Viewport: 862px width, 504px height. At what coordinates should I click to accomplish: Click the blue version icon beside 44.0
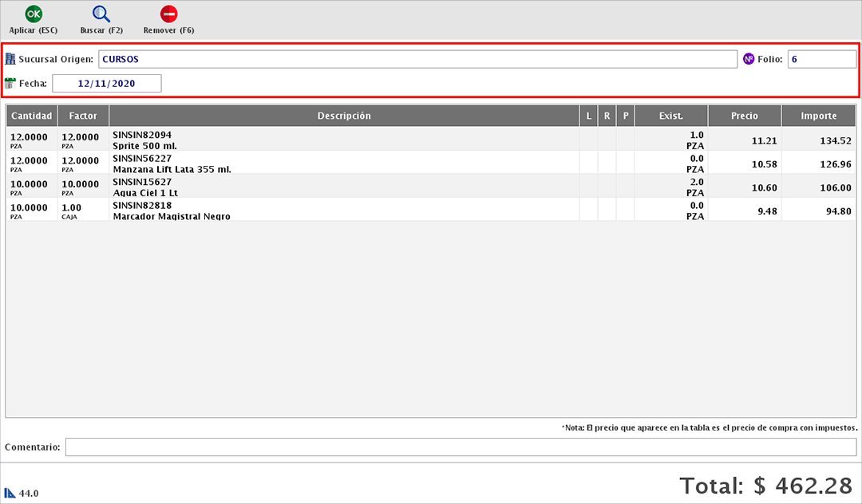tap(10, 493)
